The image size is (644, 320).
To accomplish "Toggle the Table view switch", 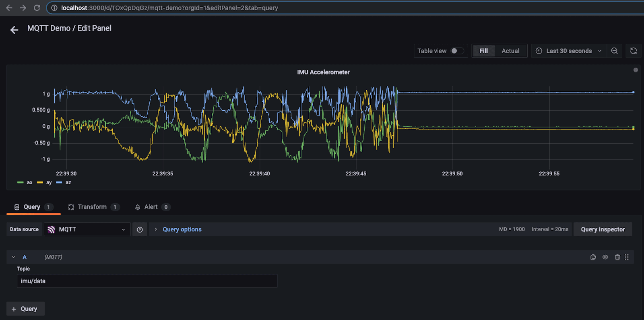I will (x=457, y=51).
